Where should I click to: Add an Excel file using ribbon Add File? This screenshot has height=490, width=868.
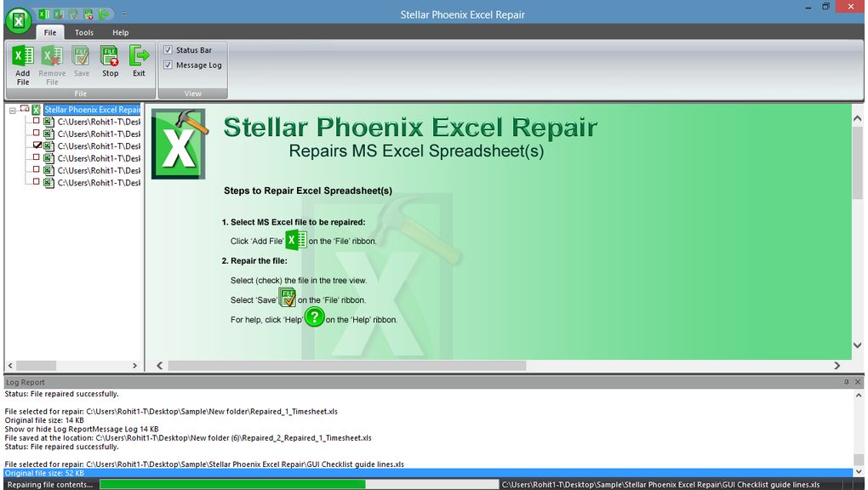(23, 65)
